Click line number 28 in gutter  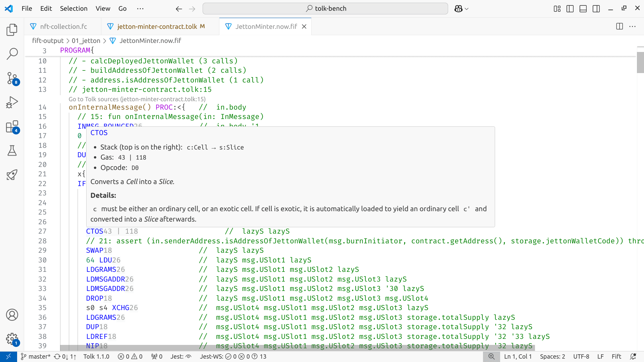[x=42, y=241]
